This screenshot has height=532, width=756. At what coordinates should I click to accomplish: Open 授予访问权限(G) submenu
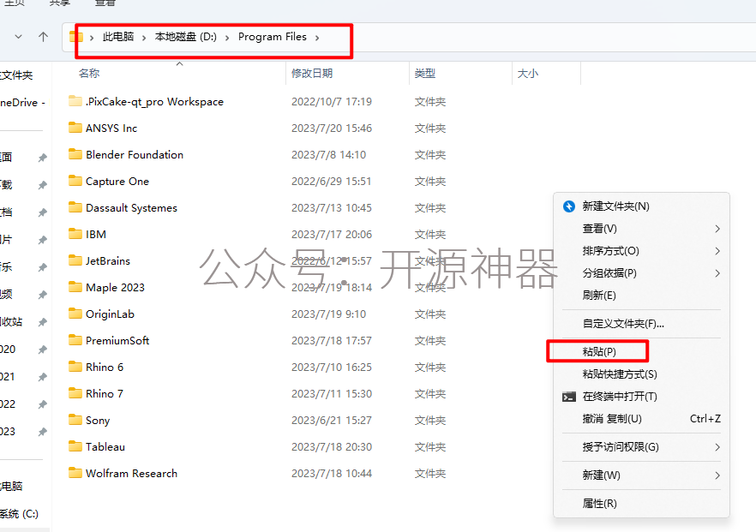coord(641,446)
